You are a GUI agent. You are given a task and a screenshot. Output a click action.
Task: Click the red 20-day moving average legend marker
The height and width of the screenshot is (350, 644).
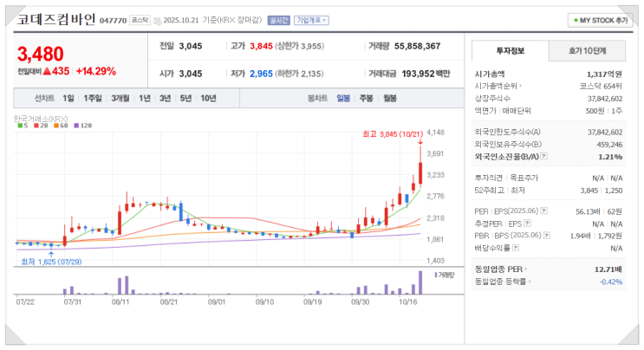point(36,126)
